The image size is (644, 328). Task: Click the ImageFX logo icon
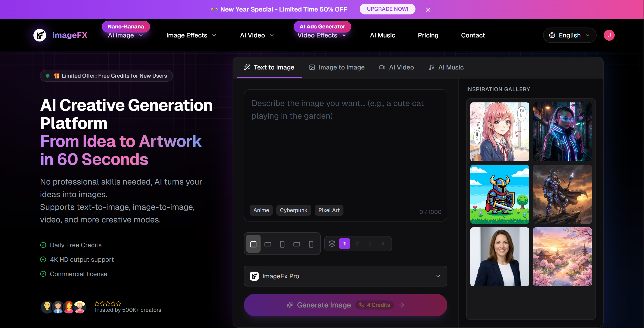point(40,35)
